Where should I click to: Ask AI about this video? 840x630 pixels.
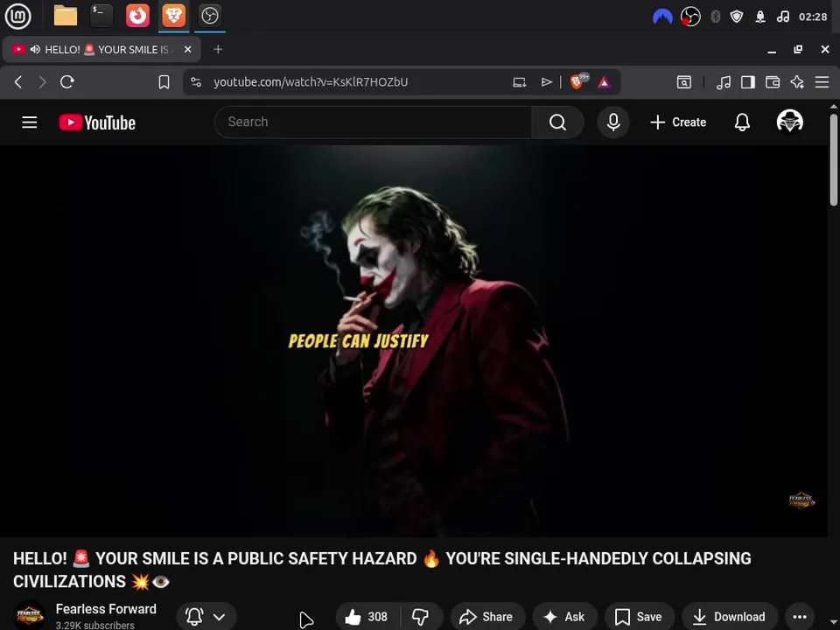[x=564, y=617]
